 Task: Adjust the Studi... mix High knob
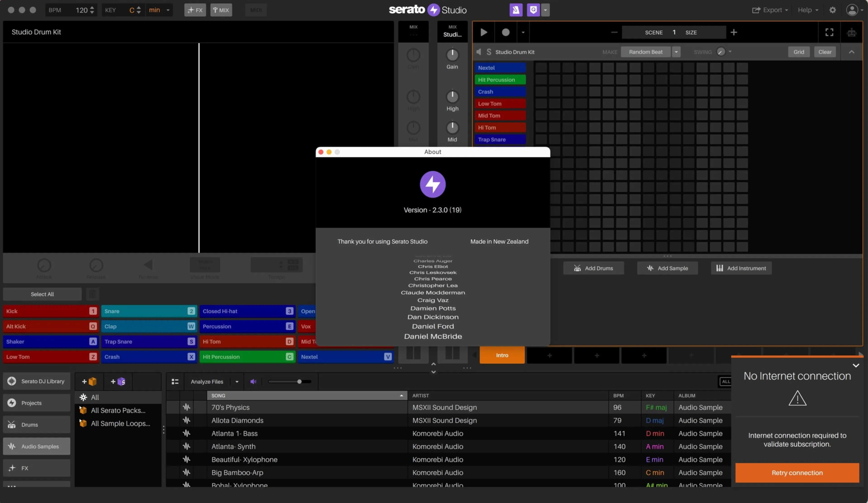point(452,97)
